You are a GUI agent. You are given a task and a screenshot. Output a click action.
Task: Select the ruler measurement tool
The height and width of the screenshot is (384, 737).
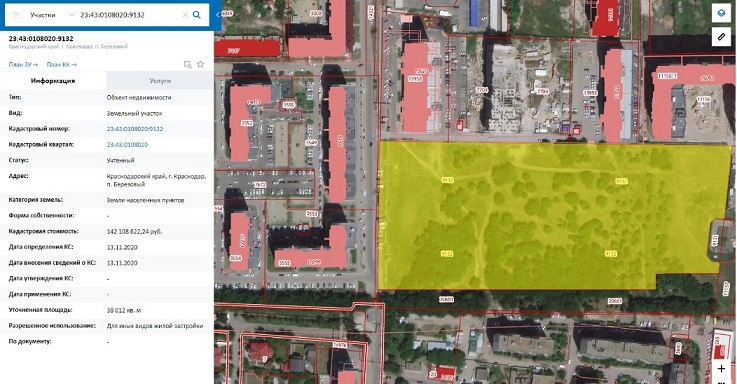click(x=721, y=36)
